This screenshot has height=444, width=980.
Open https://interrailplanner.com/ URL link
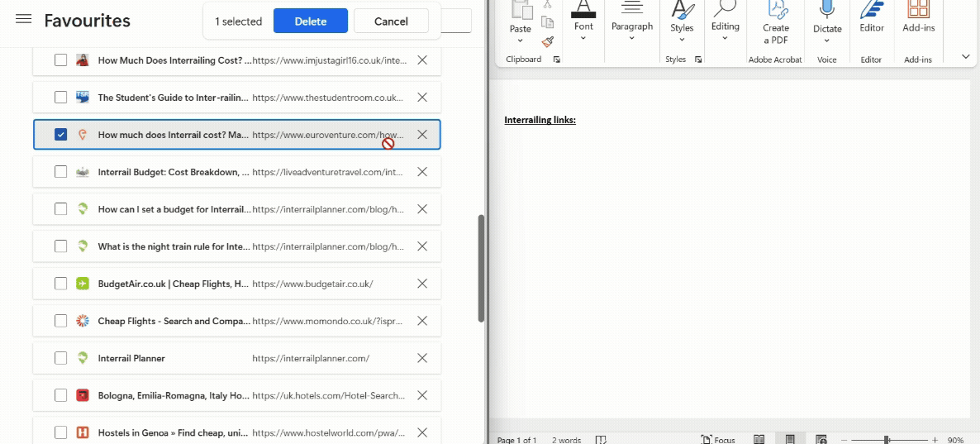point(311,358)
